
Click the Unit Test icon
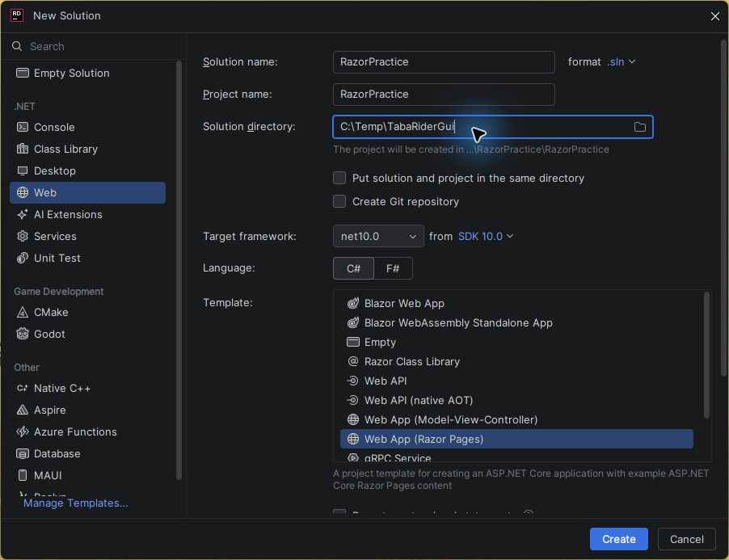pyautogui.click(x=23, y=258)
